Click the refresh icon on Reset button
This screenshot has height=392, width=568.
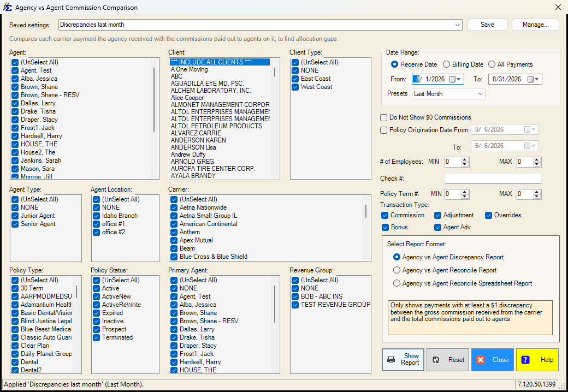pos(436,360)
